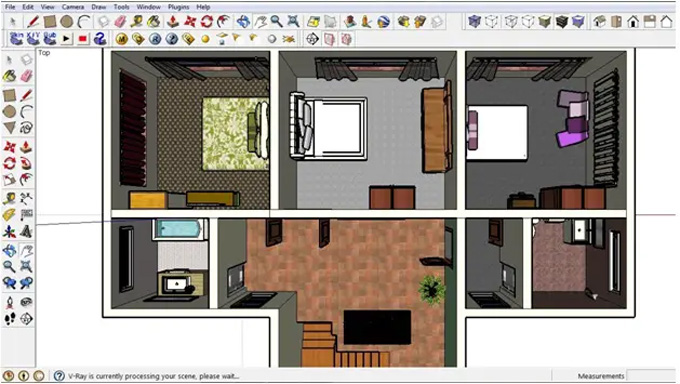Screen dimensions: 680x384
Task: Switch to Shaded face style
Action: [545, 21]
